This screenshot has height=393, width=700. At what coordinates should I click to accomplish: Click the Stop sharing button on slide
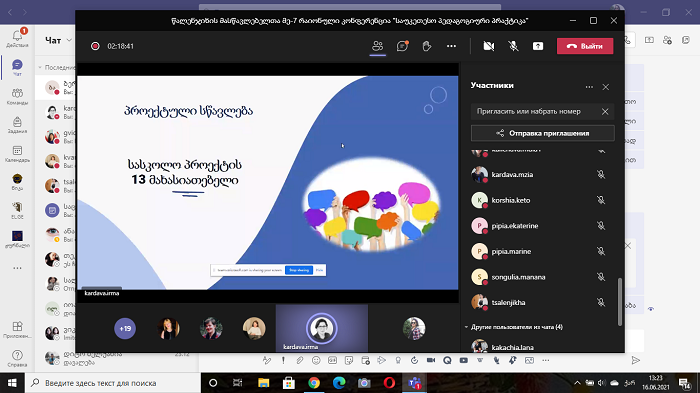[299, 270]
